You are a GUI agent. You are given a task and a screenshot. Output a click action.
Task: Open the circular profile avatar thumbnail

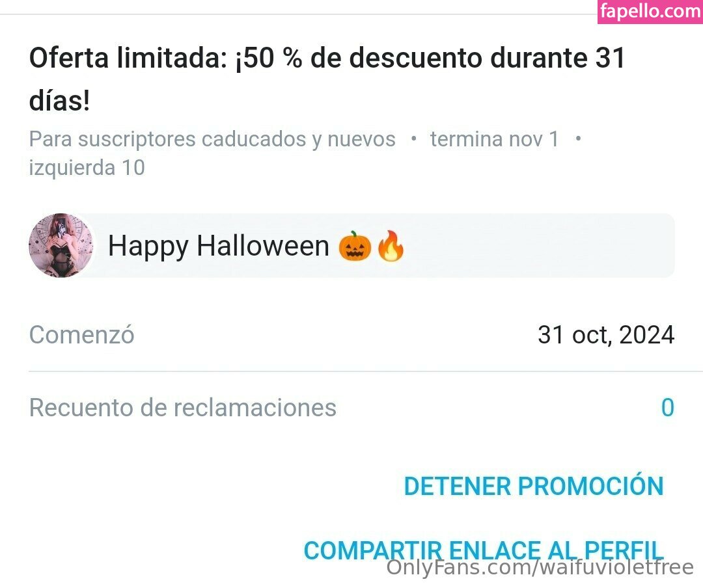pos(61,246)
